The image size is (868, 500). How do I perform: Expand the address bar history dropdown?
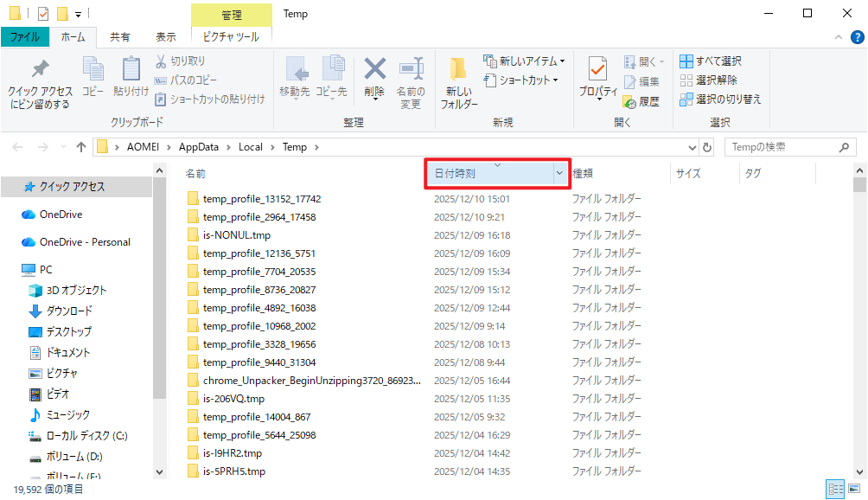pos(692,147)
